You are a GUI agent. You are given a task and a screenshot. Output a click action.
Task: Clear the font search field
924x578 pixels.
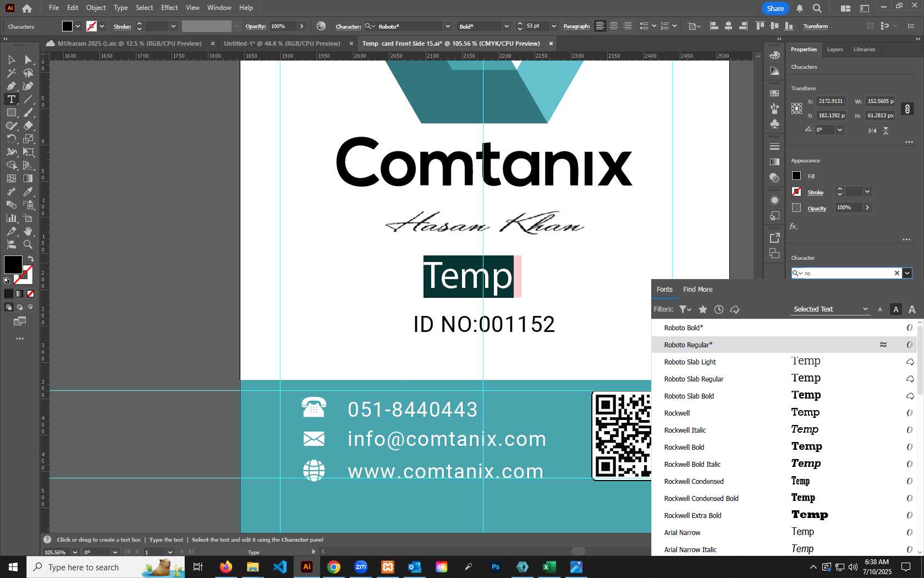(x=897, y=273)
